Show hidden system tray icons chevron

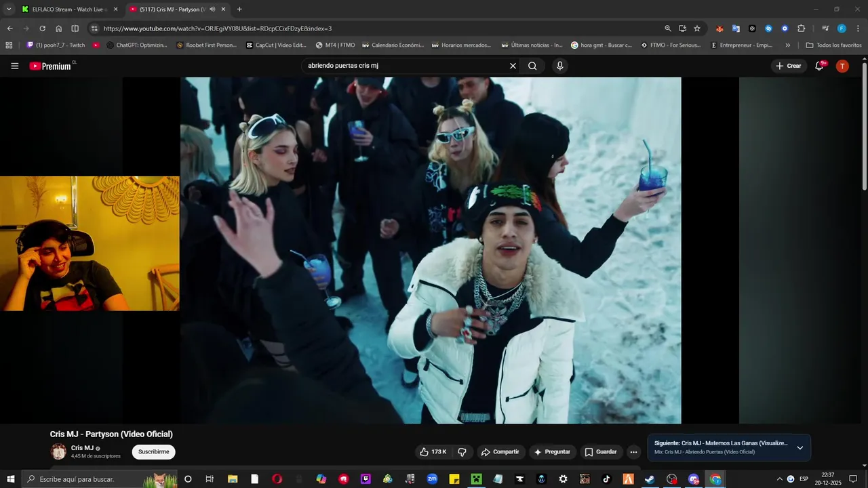(x=779, y=479)
